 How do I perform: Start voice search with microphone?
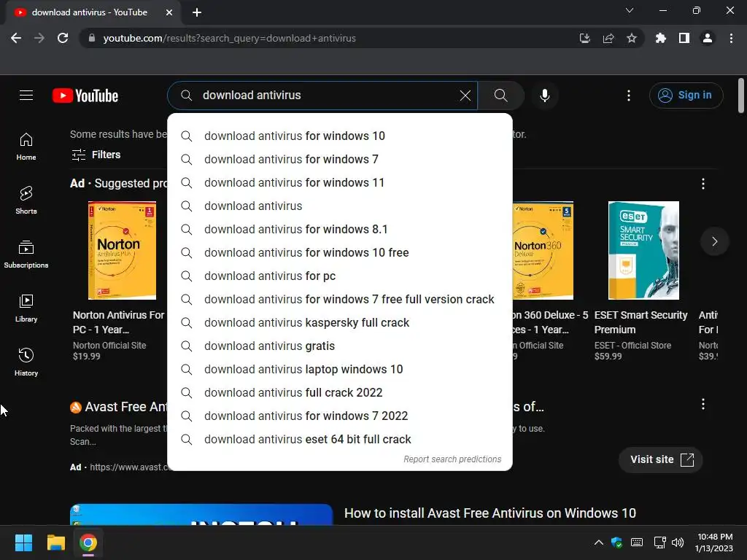coord(545,96)
